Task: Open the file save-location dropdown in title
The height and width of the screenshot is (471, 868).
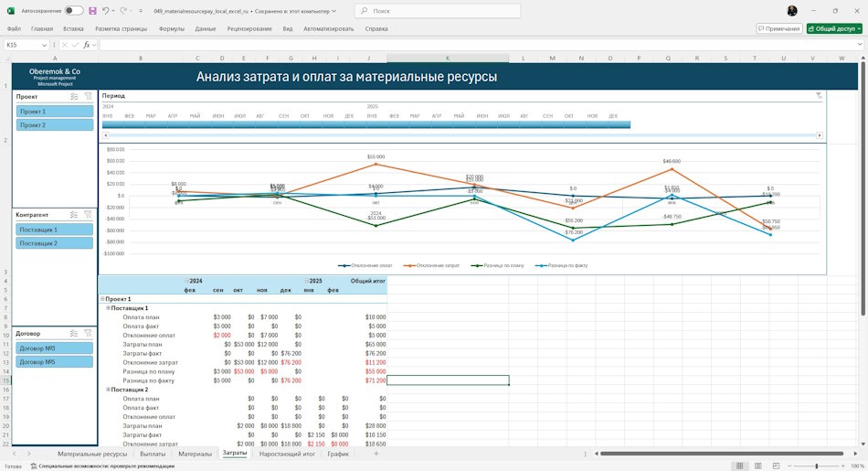Action: (x=333, y=11)
